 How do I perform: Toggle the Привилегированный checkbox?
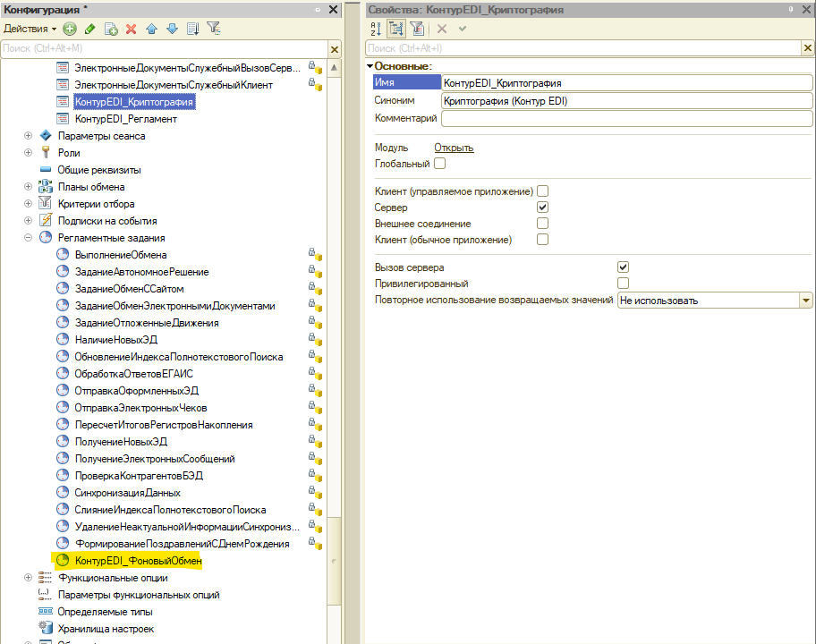(x=623, y=284)
